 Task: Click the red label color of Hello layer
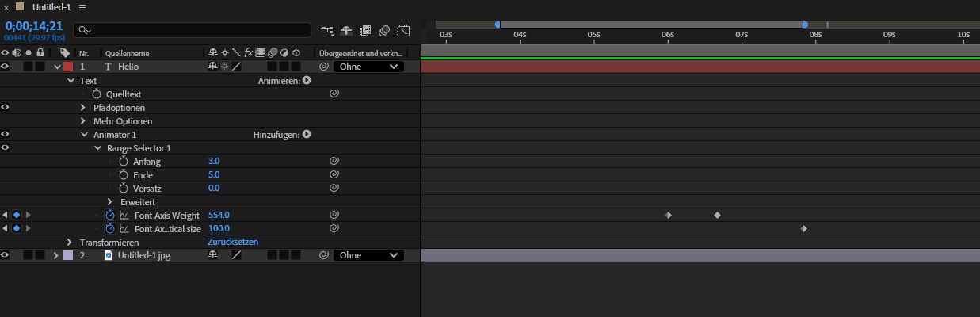[x=68, y=67]
